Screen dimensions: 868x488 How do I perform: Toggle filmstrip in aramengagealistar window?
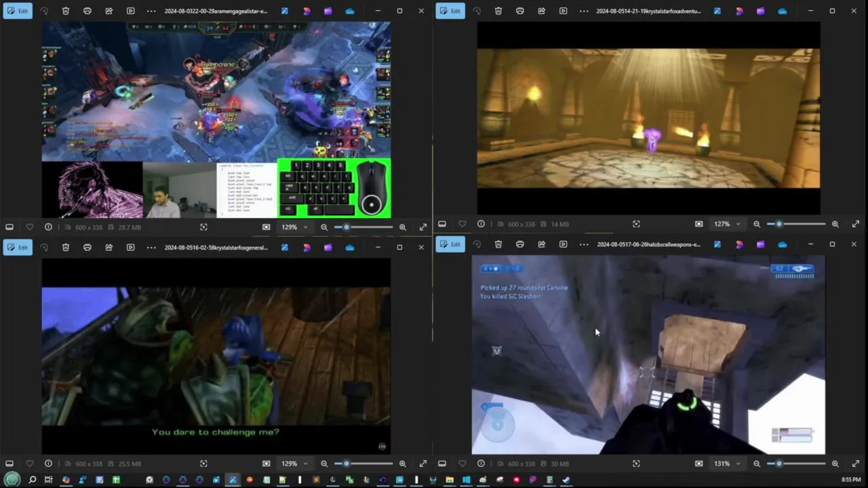click(x=9, y=227)
